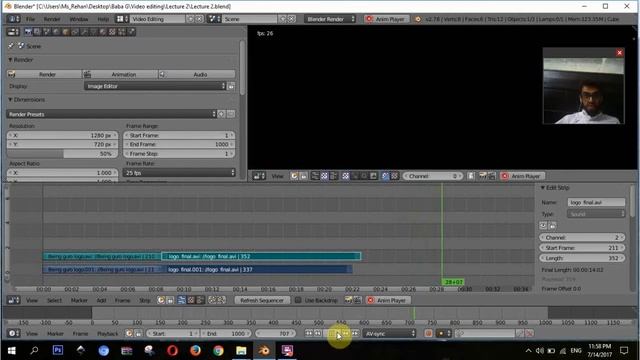Open the Object properties tab
Image resolution: width=640 pixels, height=360 pixels.
(x=65, y=32)
